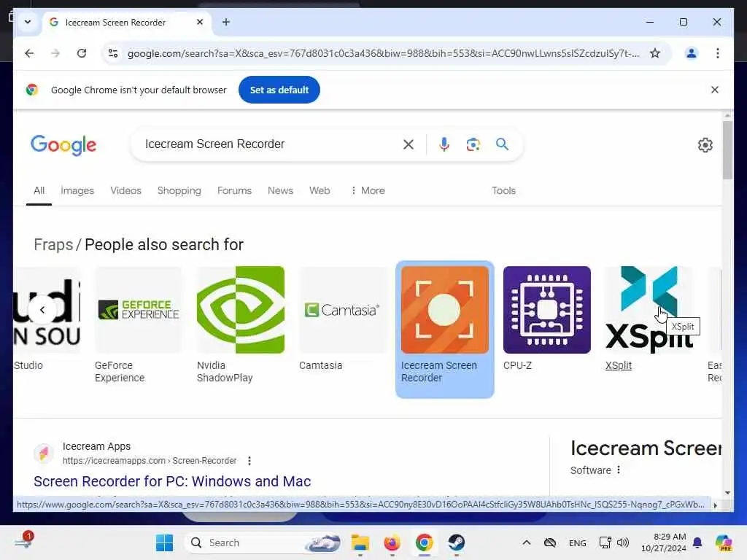747x560 pixels.
Task: Switch to News results tab
Action: [280, 190]
